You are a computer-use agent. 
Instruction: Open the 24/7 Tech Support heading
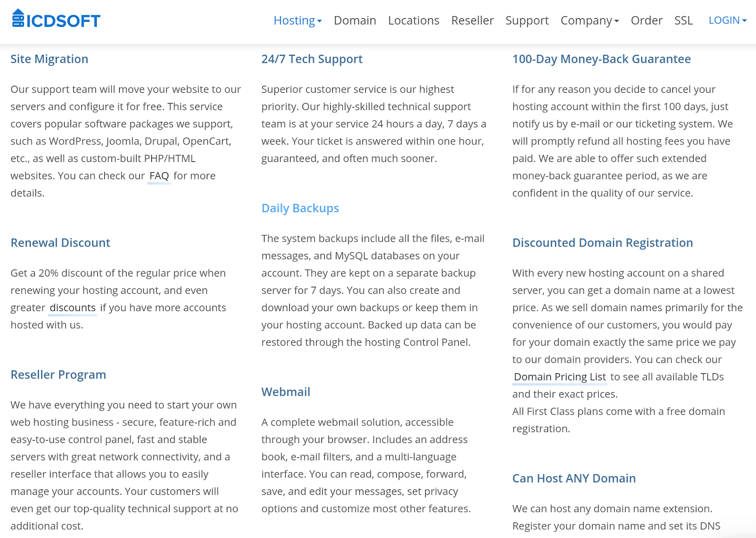pos(312,59)
